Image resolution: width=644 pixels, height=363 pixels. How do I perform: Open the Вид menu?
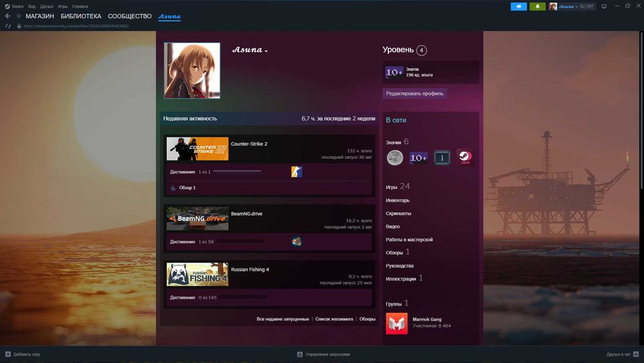point(32,6)
